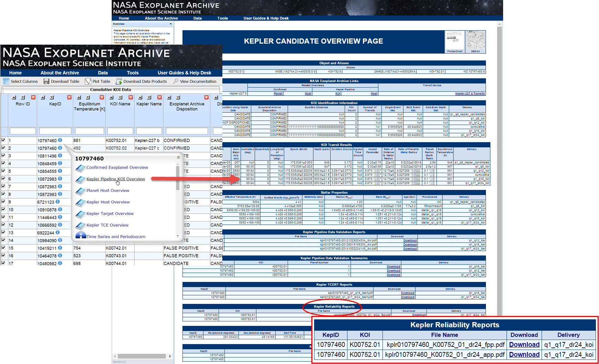
Task: Open Data menu in front window
Action: pyautogui.click(x=103, y=73)
